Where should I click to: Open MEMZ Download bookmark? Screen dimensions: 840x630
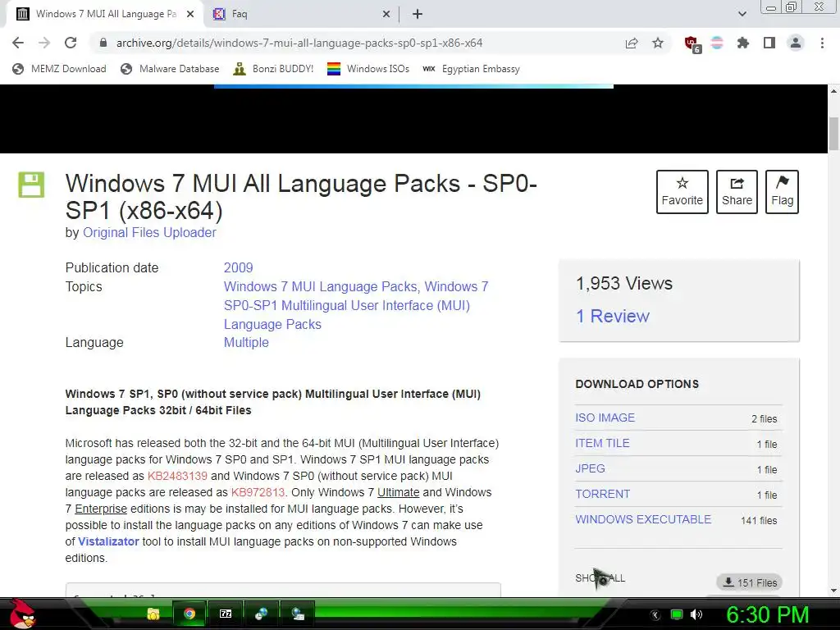point(59,69)
